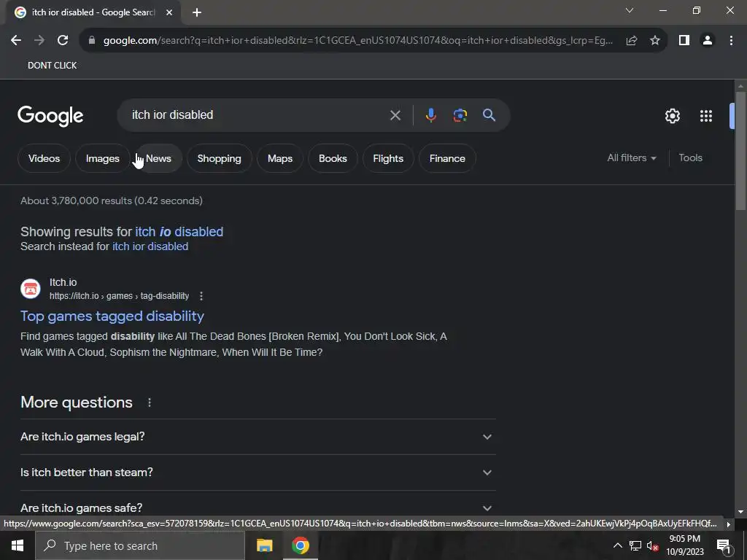Expand 'Are itch.io games legal?' question
747x560 pixels.
tap(258, 437)
